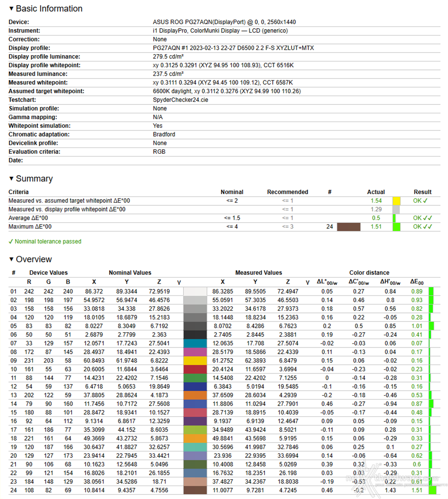Click the brown swatch for patch 24 in Summary

[x=349, y=226]
